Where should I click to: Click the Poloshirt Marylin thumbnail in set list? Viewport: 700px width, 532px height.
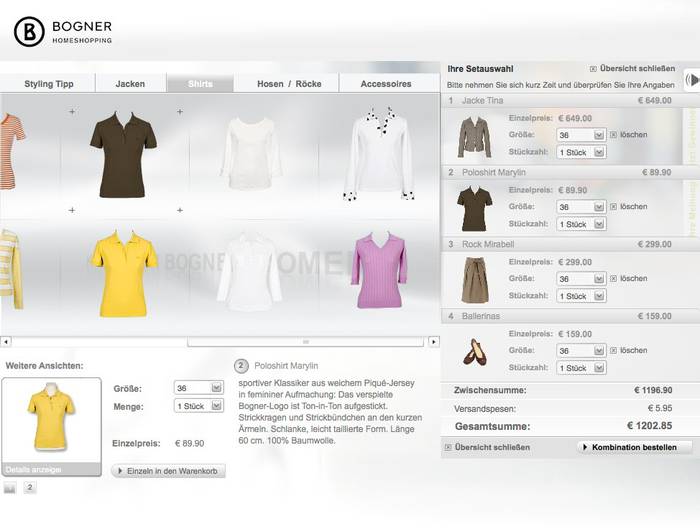pyautogui.click(x=475, y=209)
